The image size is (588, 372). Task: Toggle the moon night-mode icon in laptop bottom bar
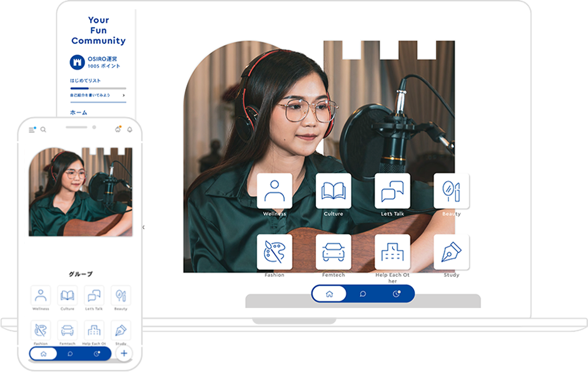[397, 294]
